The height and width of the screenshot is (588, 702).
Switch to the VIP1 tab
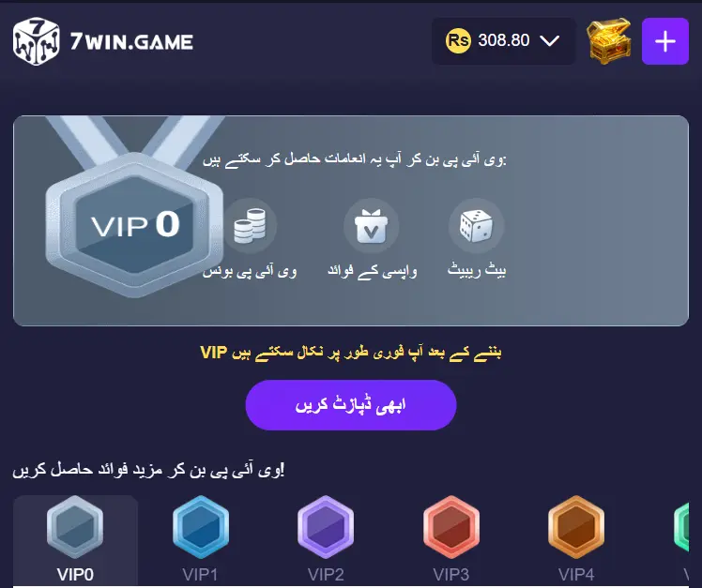(x=200, y=540)
